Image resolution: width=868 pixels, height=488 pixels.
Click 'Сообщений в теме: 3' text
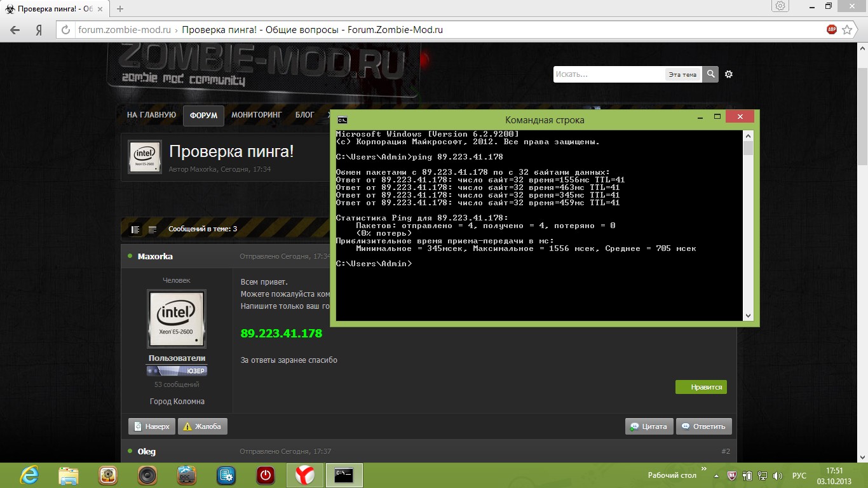pos(203,229)
